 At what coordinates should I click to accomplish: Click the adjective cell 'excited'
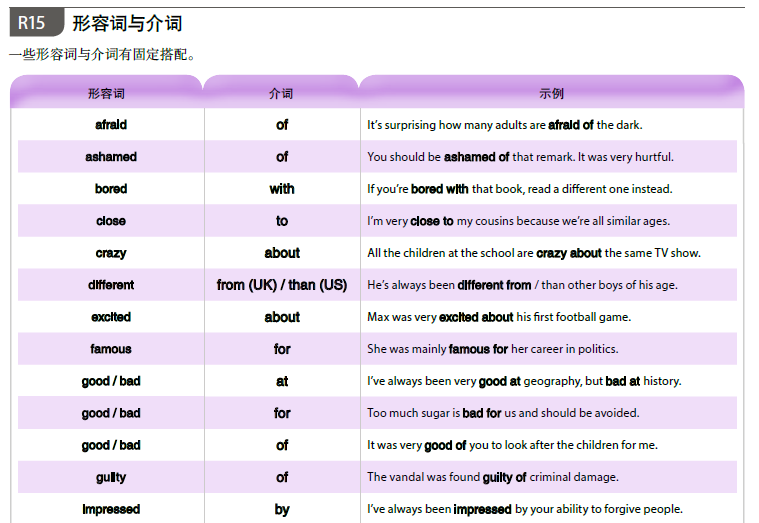(111, 317)
